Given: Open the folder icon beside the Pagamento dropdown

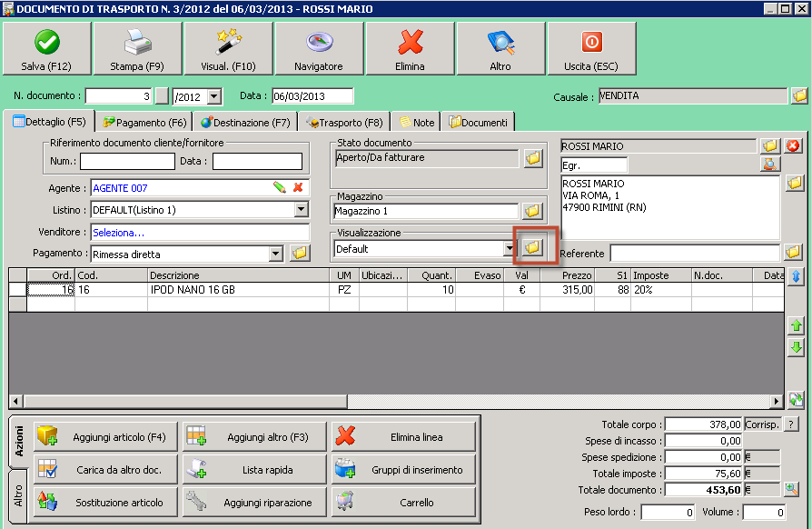Looking at the screenshot, I should 300,254.
